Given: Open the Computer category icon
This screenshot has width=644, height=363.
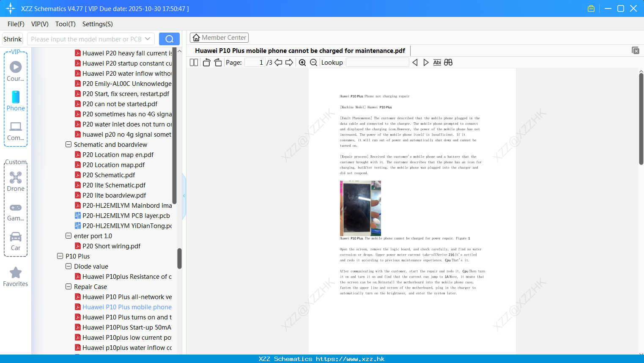Looking at the screenshot, I should point(16,131).
